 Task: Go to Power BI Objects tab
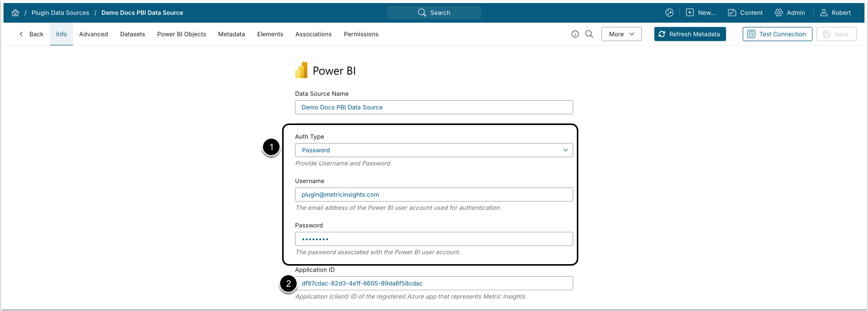coord(181,34)
